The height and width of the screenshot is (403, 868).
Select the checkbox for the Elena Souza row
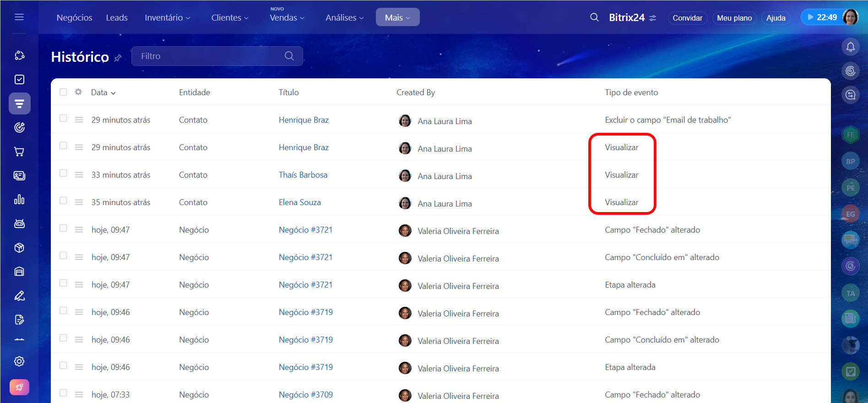[x=63, y=201]
